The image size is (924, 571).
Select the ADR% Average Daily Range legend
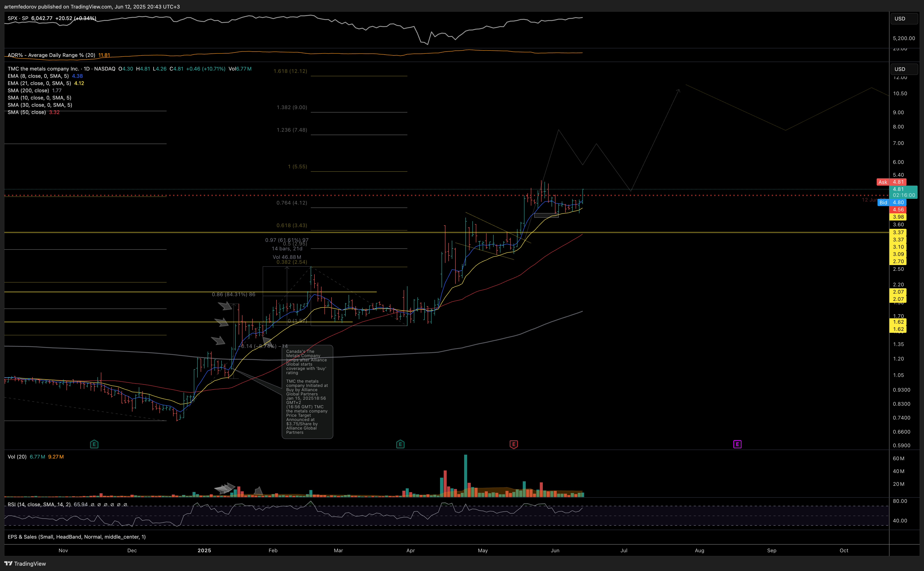pyautogui.click(x=51, y=55)
